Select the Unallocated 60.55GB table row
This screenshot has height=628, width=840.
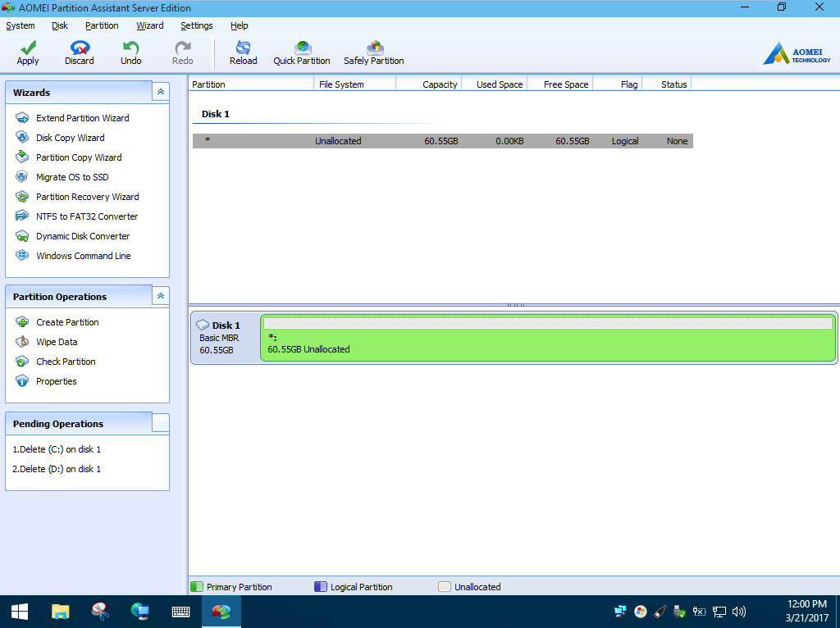442,141
